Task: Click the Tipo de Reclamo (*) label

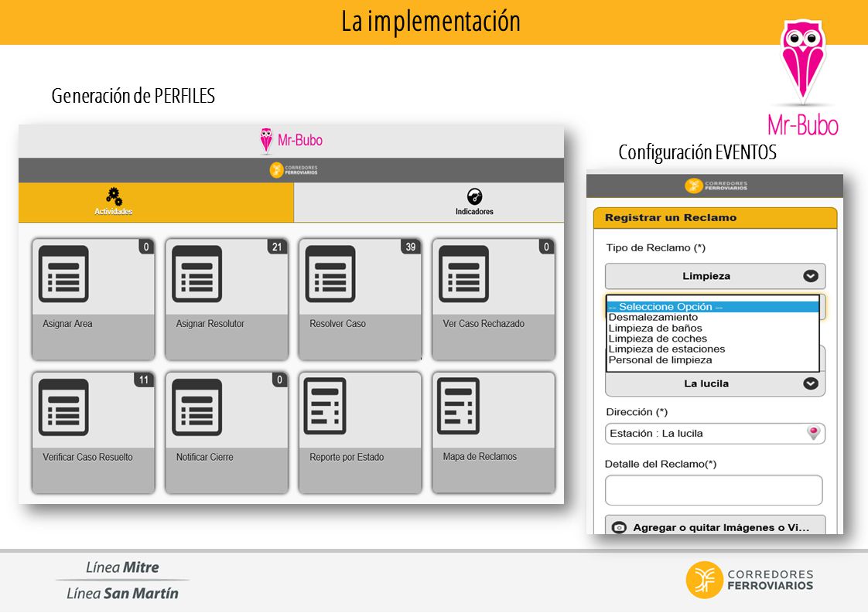Action: point(655,248)
